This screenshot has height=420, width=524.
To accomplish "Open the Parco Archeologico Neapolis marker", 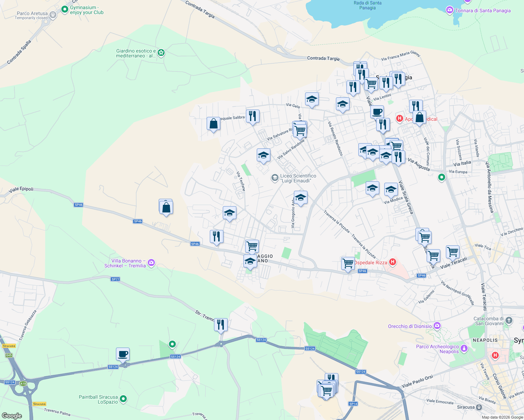I will (464, 348).
